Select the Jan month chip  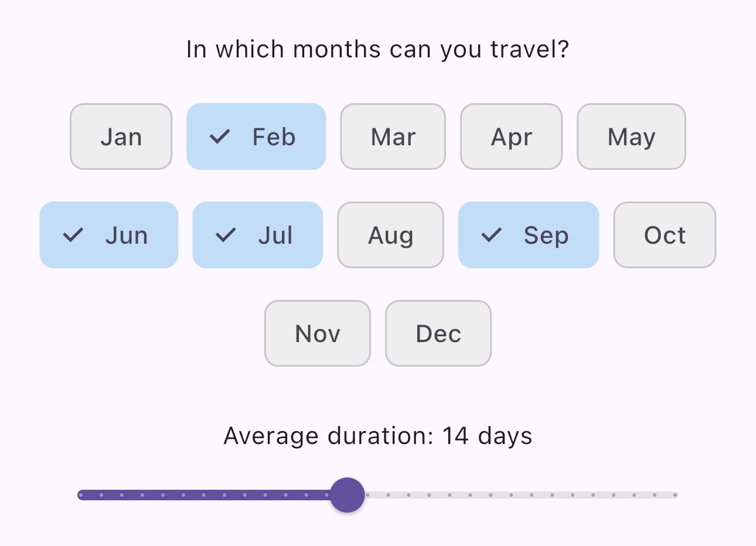(x=121, y=136)
